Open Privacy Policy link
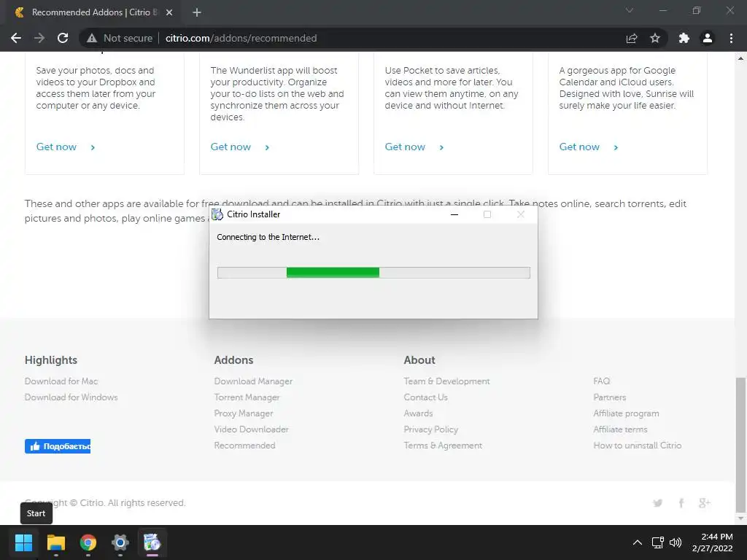This screenshot has height=560, width=747. click(430, 429)
